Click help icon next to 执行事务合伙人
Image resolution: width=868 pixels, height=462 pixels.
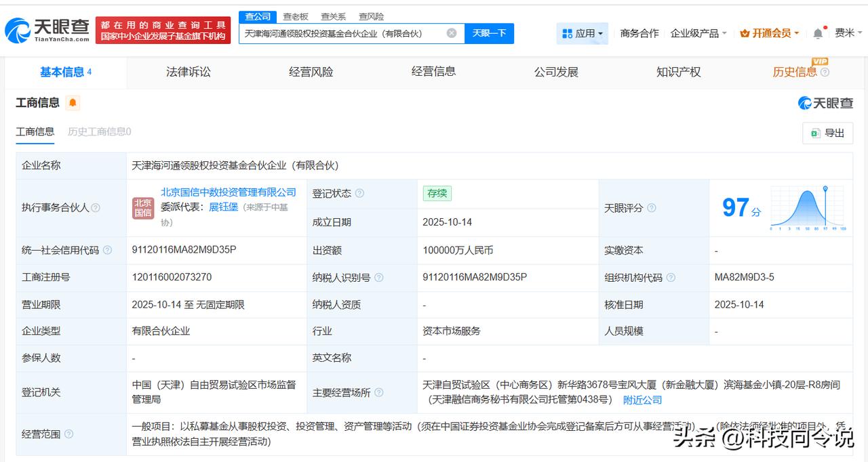coord(96,208)
